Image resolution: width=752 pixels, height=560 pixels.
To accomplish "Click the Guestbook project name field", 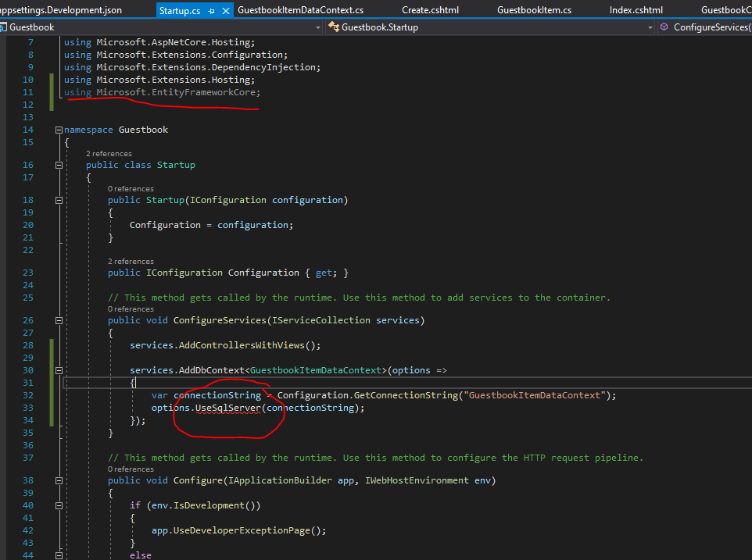I will [x=161, y=27].
